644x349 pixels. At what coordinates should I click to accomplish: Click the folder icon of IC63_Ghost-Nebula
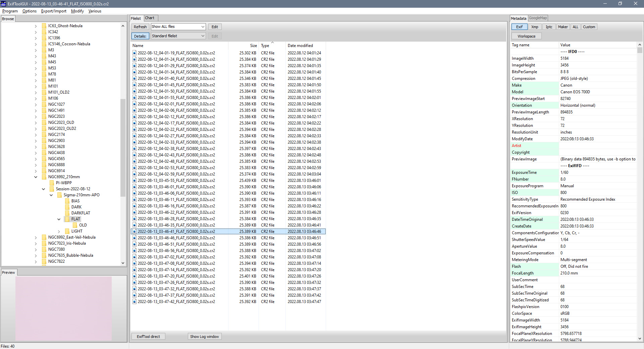pyautogui.click(x=44, y=26)
